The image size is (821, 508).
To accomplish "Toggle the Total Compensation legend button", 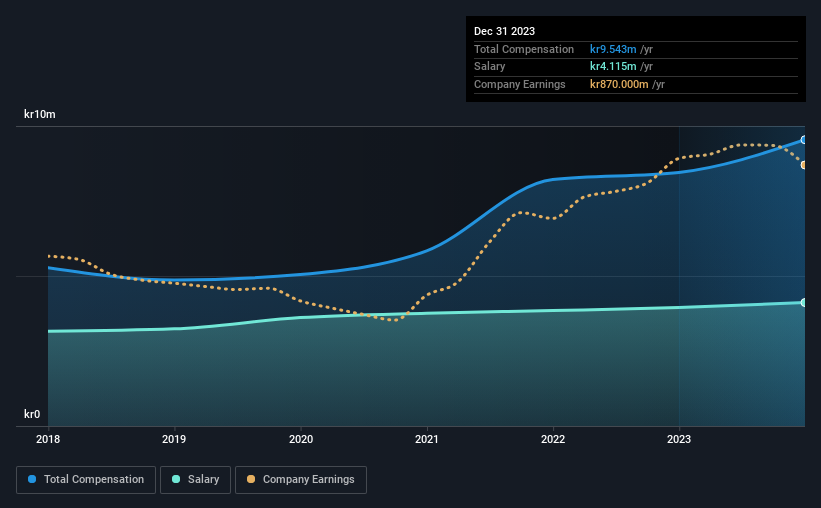I will click(x=86, y=480).
